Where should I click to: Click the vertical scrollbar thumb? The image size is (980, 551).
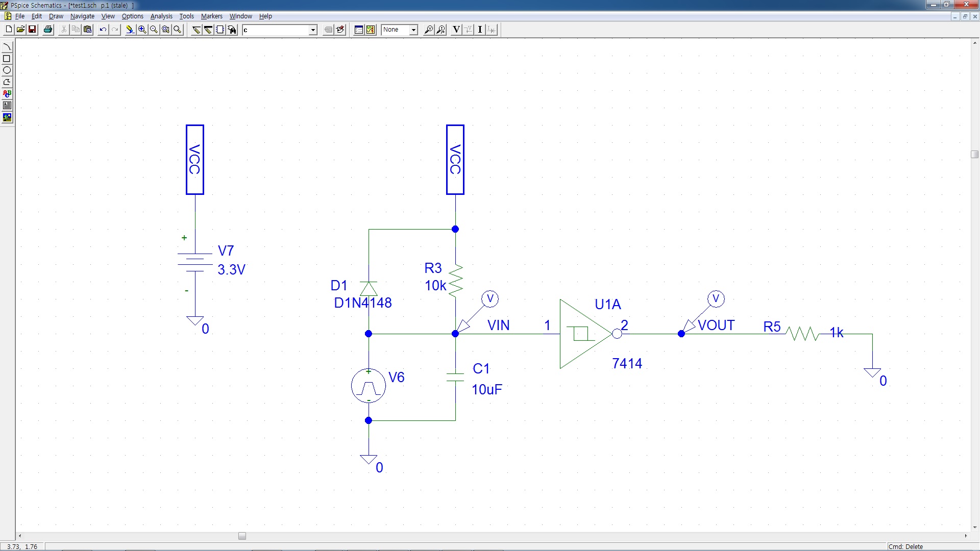pos(974,155)
